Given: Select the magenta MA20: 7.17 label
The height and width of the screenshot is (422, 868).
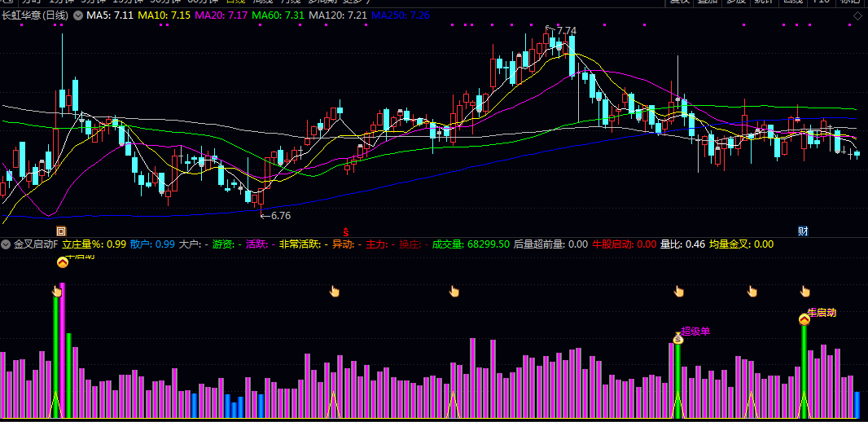Looking at the screenshot, I should pyautogui.click(x=221, y=15).
